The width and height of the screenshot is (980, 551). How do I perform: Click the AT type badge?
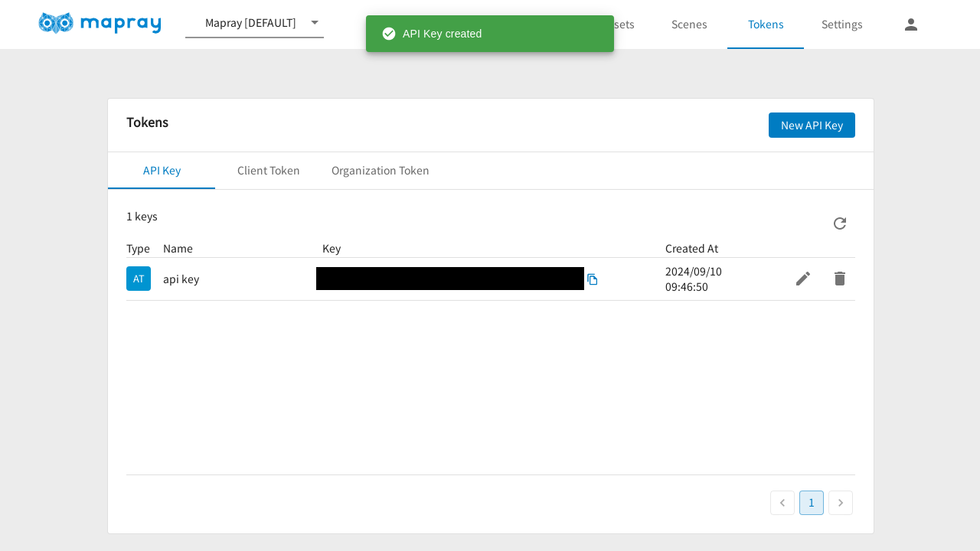[139, 279]
